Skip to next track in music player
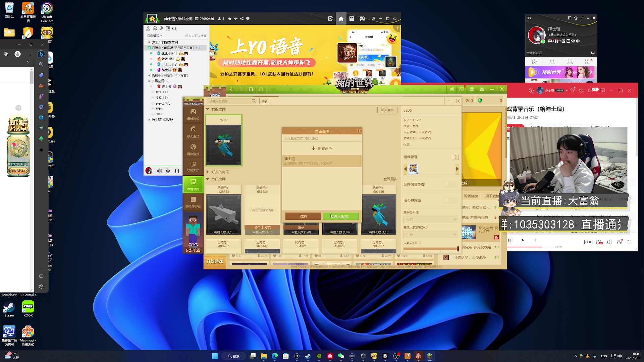 point(523,240)
